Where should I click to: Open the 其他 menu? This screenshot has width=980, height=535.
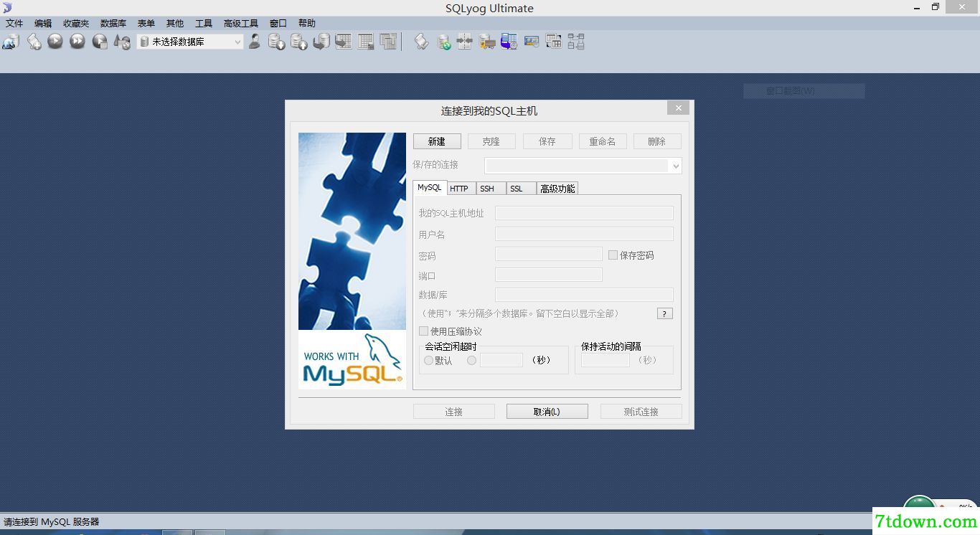(x=175, y=24)
